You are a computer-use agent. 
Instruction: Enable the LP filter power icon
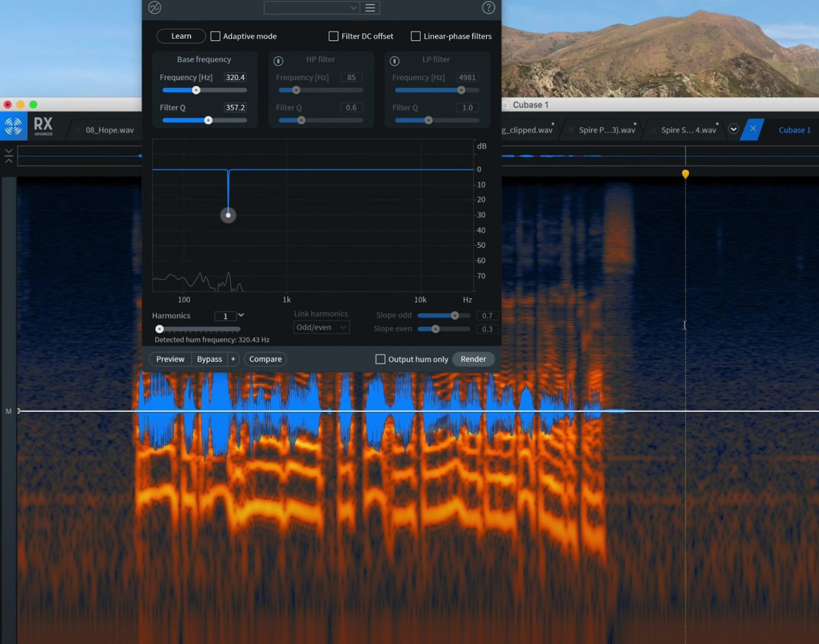(x=395, y=61)
